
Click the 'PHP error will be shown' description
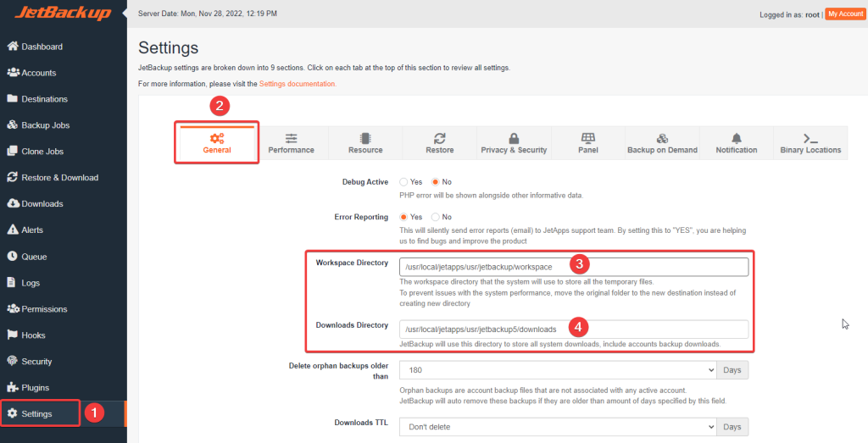[492, 195]
